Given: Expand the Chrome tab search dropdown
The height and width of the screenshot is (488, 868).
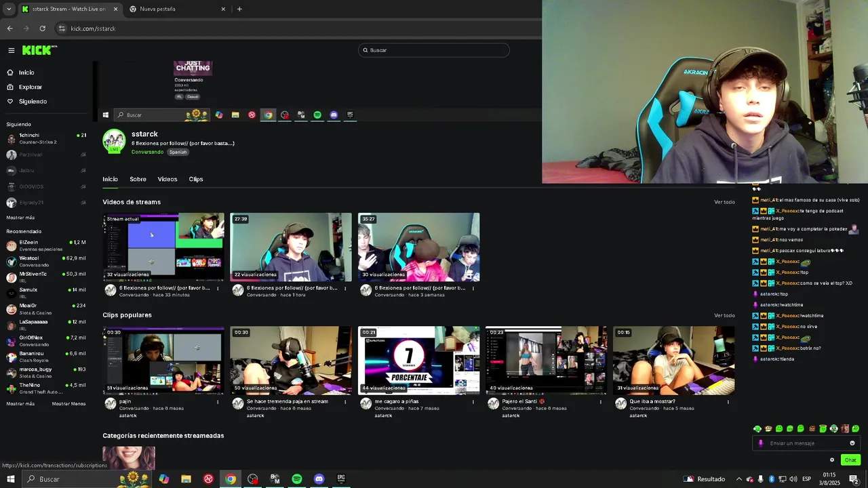Looking at the screenshot, I should tap(8, 9).
